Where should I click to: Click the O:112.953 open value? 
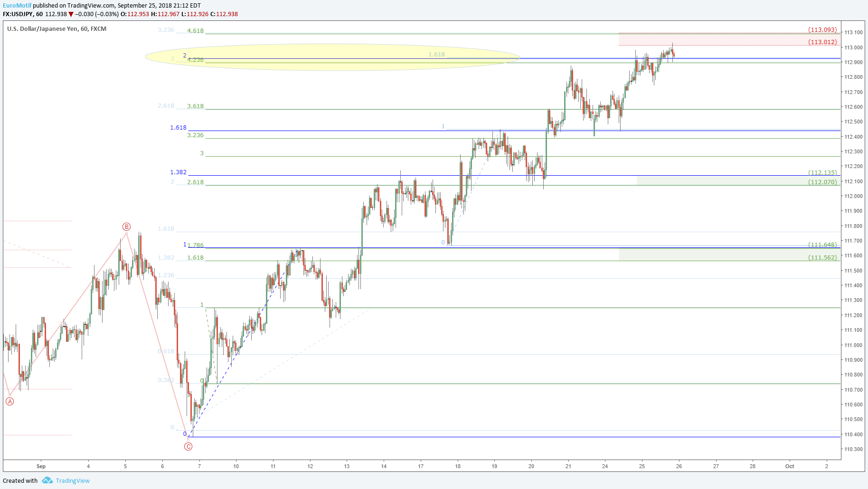tap(135, 14)
